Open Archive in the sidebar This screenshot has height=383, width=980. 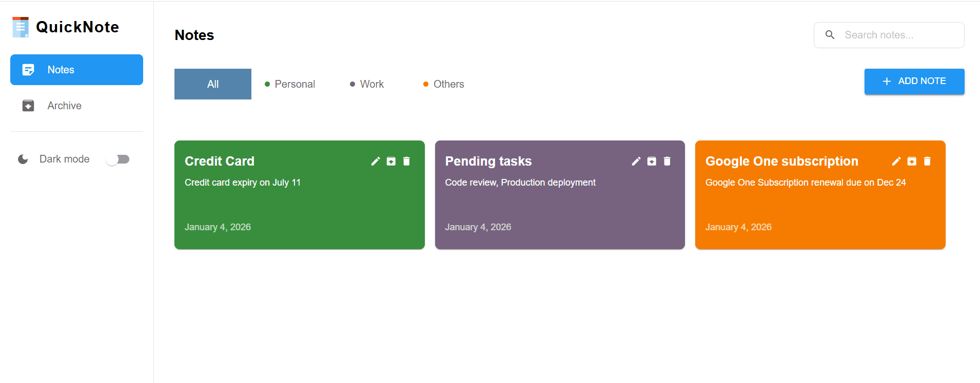64,106
